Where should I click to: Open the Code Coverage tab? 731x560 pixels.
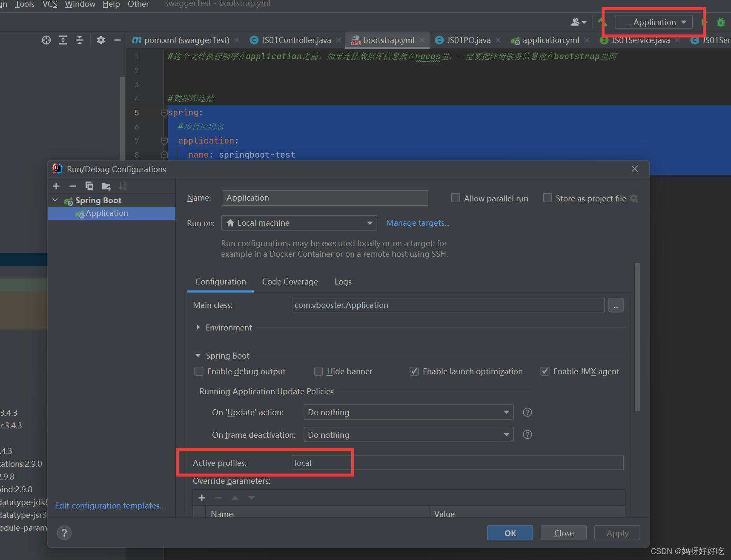click(x=290, y=281)
